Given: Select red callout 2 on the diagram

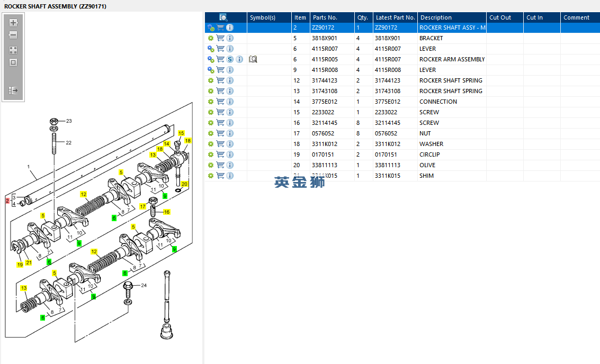Looking at the screenshot, I should click(7, 201).
